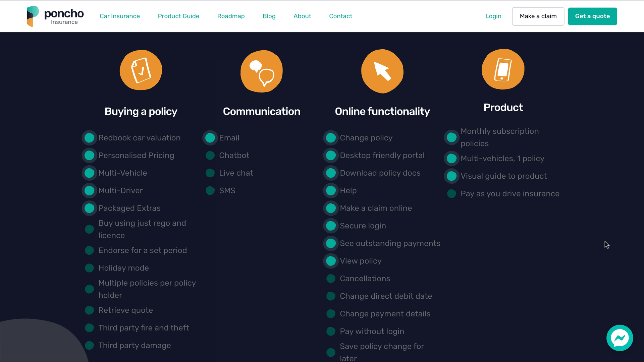644x362 pixels.
Task: Click the dot beside Visual guide to product
Action: [x=451, y=176]
